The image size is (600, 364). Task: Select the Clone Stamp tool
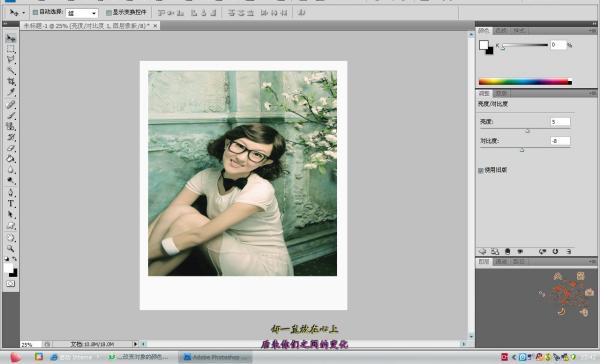10,126
